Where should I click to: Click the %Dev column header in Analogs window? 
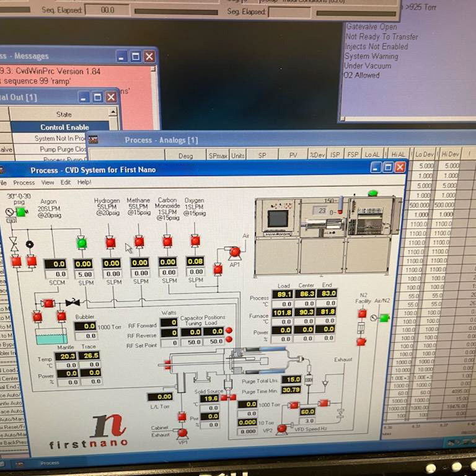pos(317,155)
